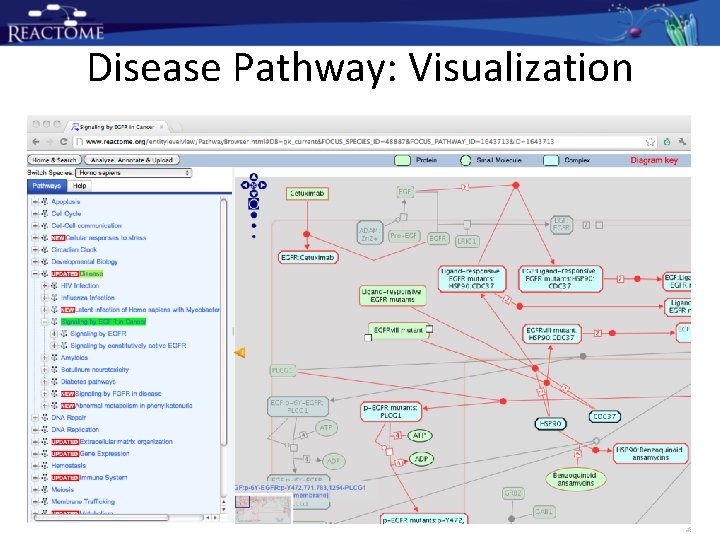Click the browser address bar
This screenshot has width=720, height=540.
click(x=363, y=142)
